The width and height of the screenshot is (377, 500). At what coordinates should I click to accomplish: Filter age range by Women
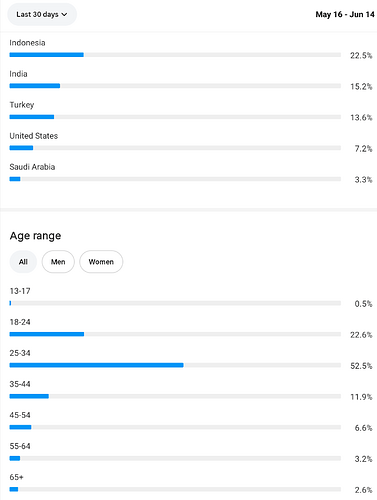[x=101, y=262]
